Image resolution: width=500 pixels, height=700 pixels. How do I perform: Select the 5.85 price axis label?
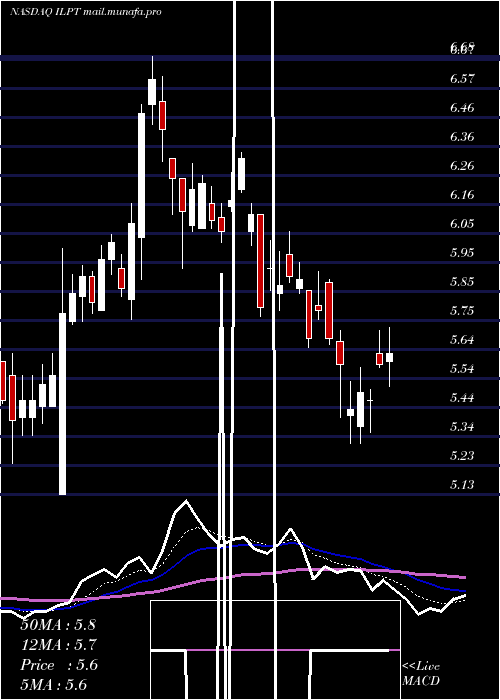click(462, 282)
